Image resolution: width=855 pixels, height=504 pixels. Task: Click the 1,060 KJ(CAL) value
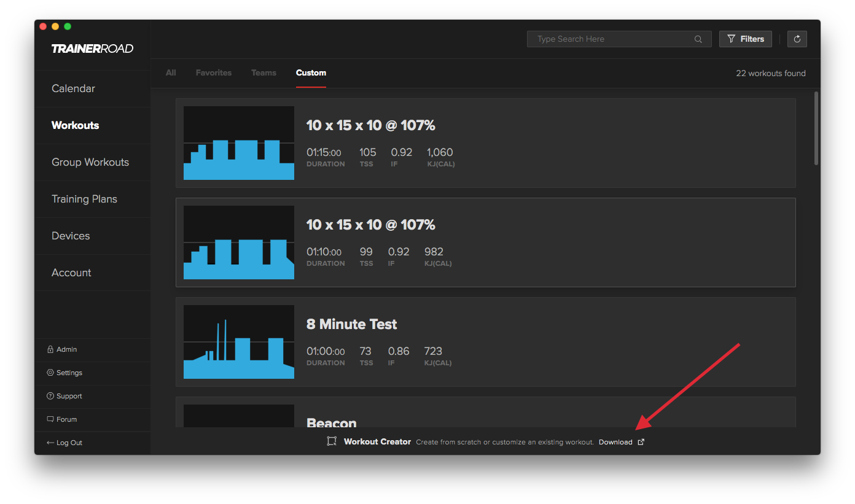tap(440, 152)
